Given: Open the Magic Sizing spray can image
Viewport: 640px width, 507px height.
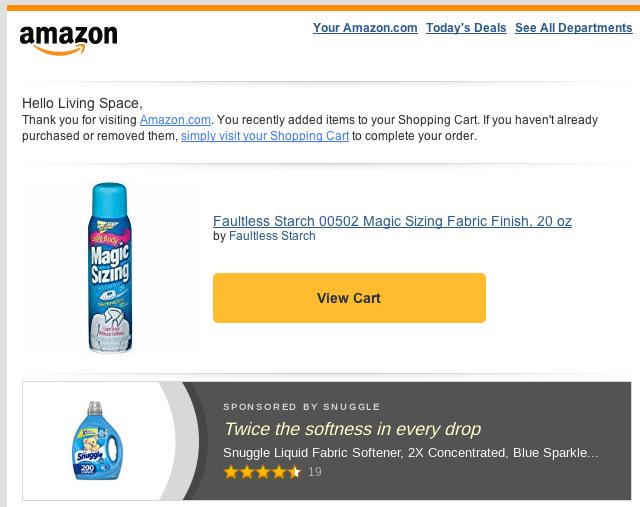Looking at the screenshot, I should click(x=110, y=268).
